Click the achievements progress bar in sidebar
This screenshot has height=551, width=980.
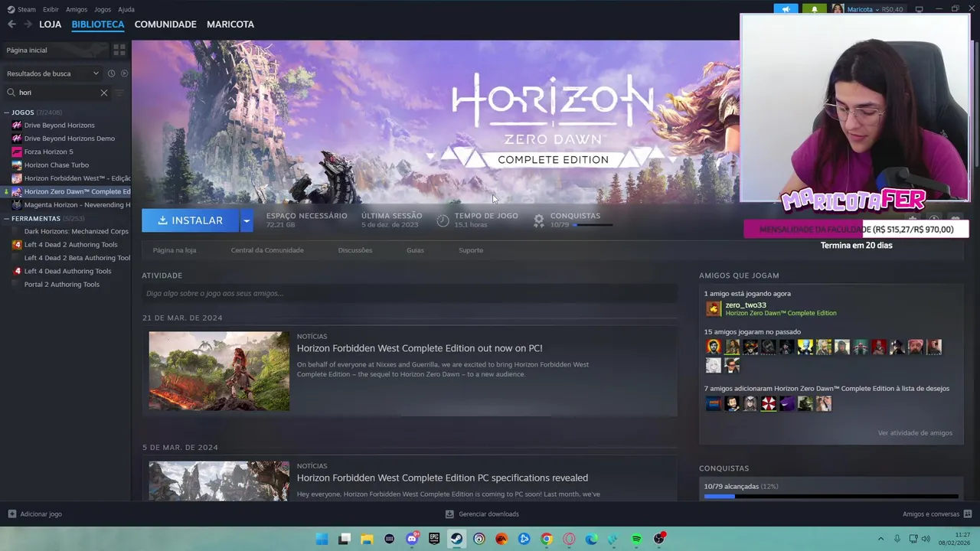pos(831,497)
